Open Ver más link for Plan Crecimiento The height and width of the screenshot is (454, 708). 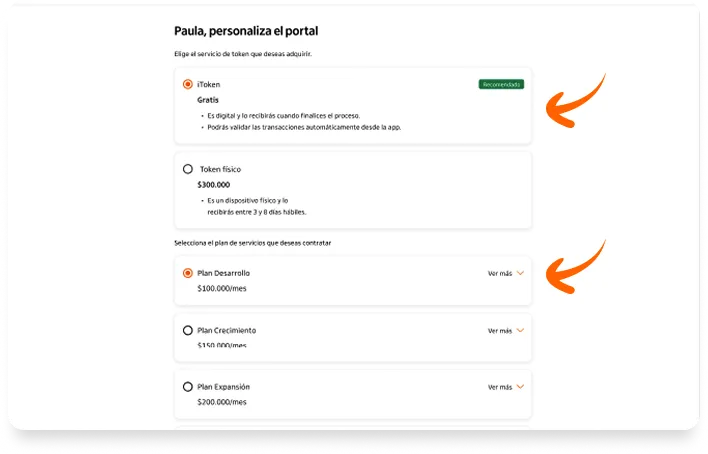tap(500, 331)
